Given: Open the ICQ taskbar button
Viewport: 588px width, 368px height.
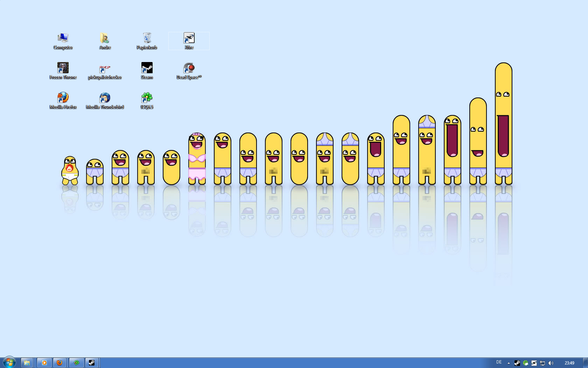Looking at the screenshot, I should click(x=77, y=363).
